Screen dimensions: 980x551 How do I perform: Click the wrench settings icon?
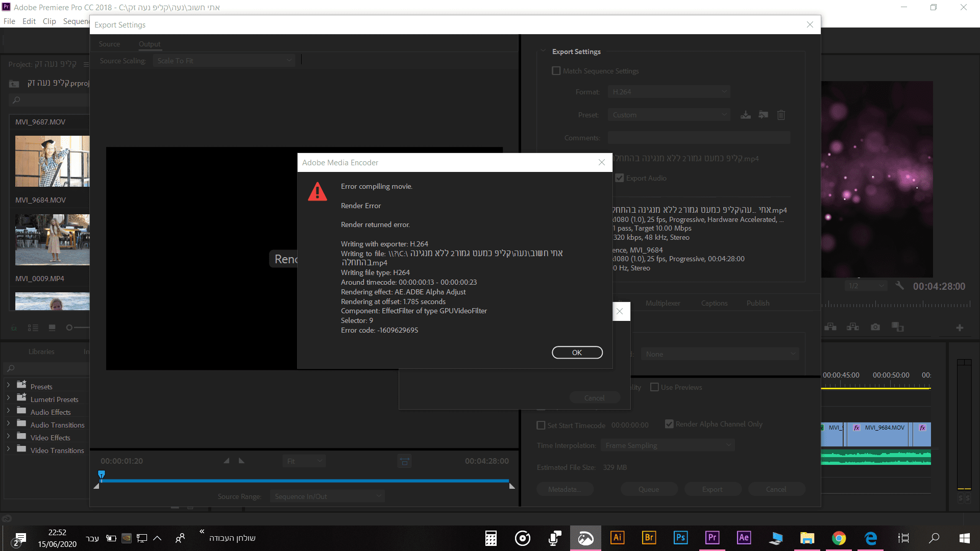[900, 286]
